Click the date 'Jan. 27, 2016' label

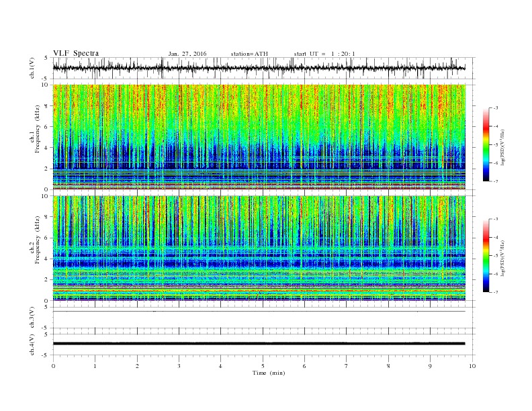[187, 54]
